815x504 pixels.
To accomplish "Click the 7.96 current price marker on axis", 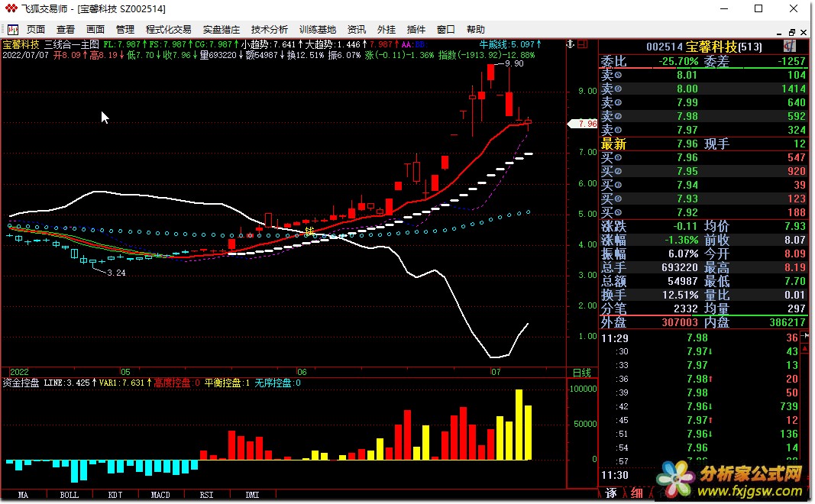I will coord(584,124).
